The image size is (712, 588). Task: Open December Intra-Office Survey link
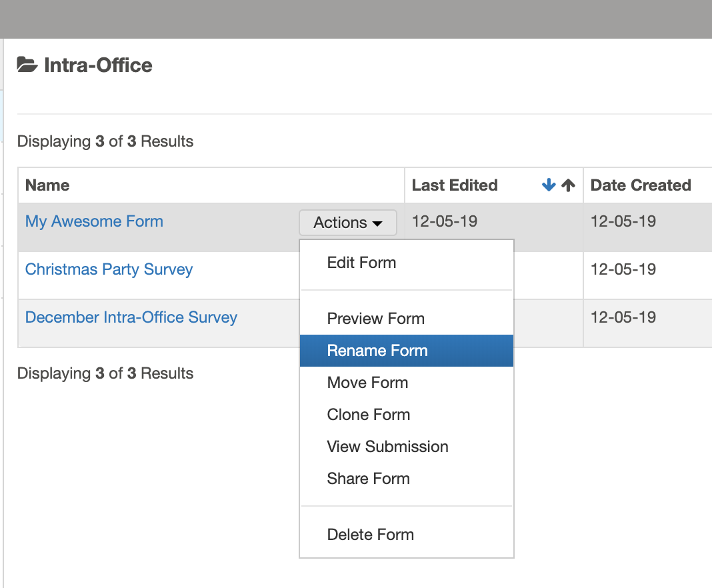(131, 317)
